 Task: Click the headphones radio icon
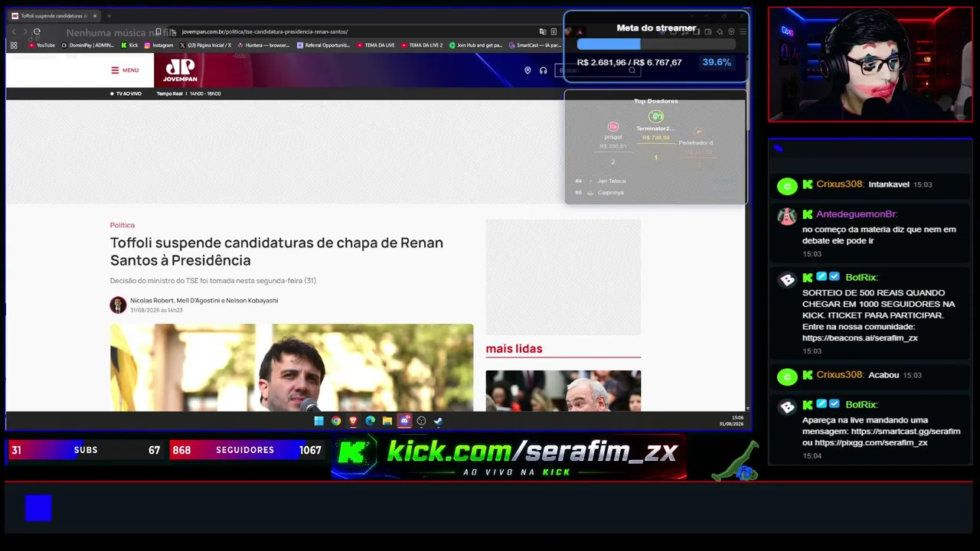click(x=543, y=70)
